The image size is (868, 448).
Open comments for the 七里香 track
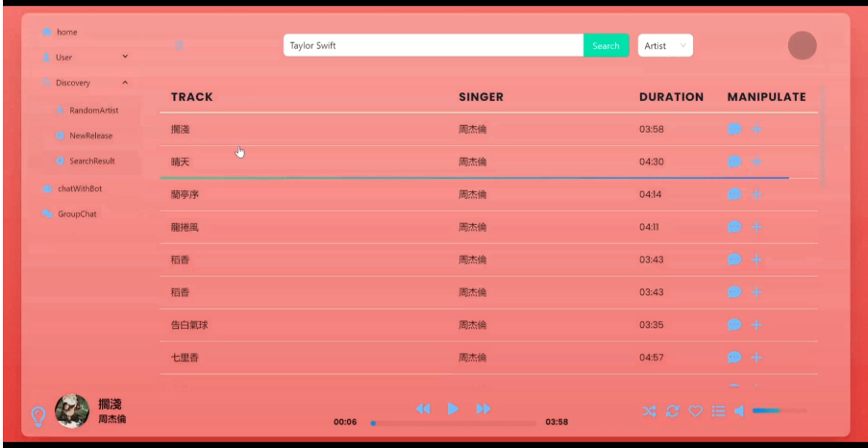pos(734,358)
